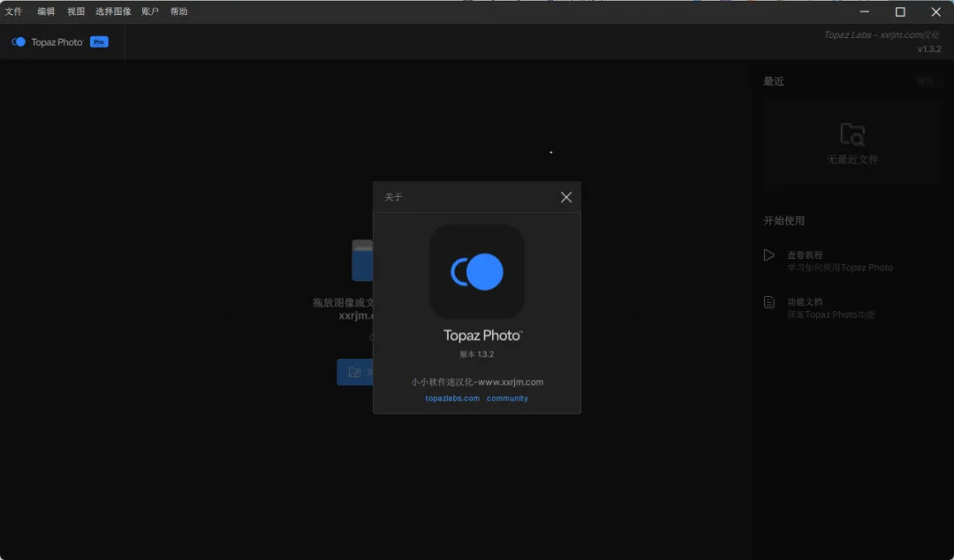954x560 pixels.
Task: Open the community link
Action: click(507, 398)
